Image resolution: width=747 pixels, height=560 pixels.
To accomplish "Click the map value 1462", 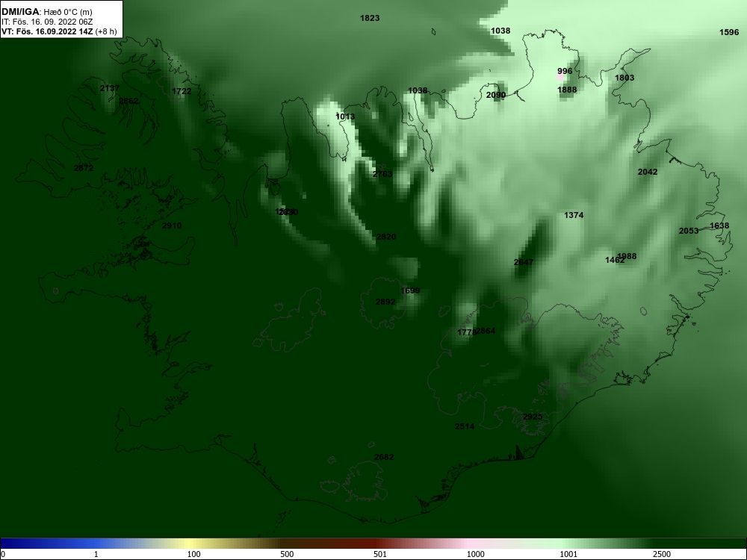I will (613, 260).
